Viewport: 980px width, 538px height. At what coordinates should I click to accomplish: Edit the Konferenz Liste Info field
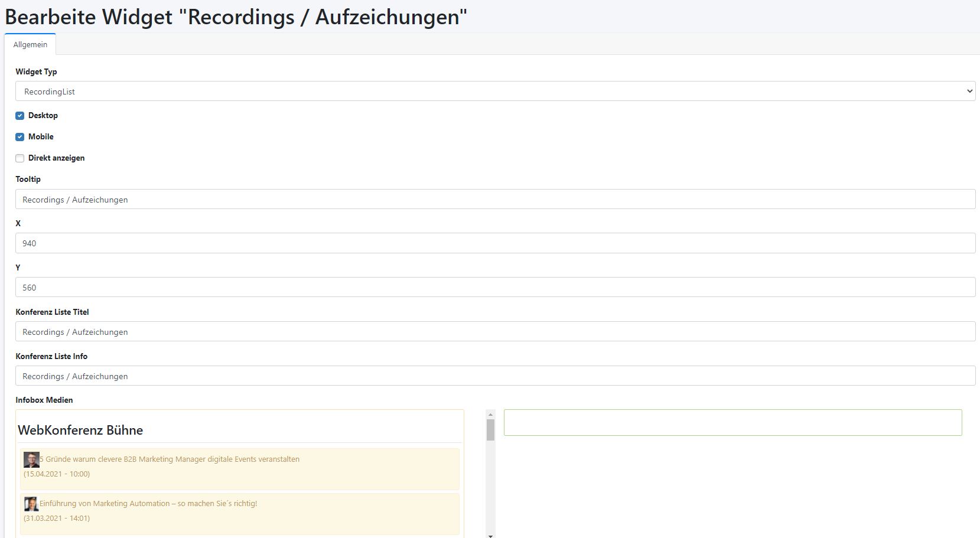click(x=495, y=376)
